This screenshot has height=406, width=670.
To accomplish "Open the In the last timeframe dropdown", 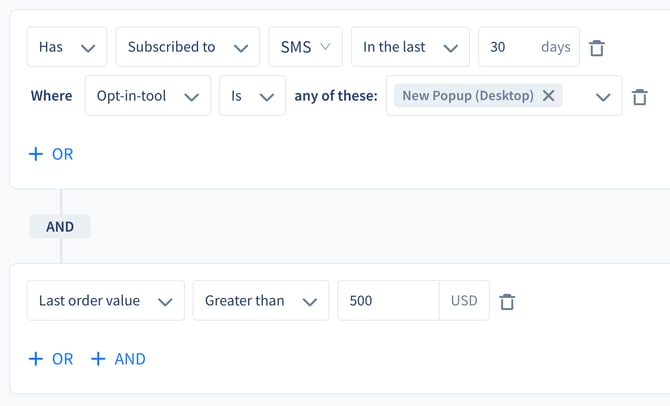I will click(x=410, y=47).
